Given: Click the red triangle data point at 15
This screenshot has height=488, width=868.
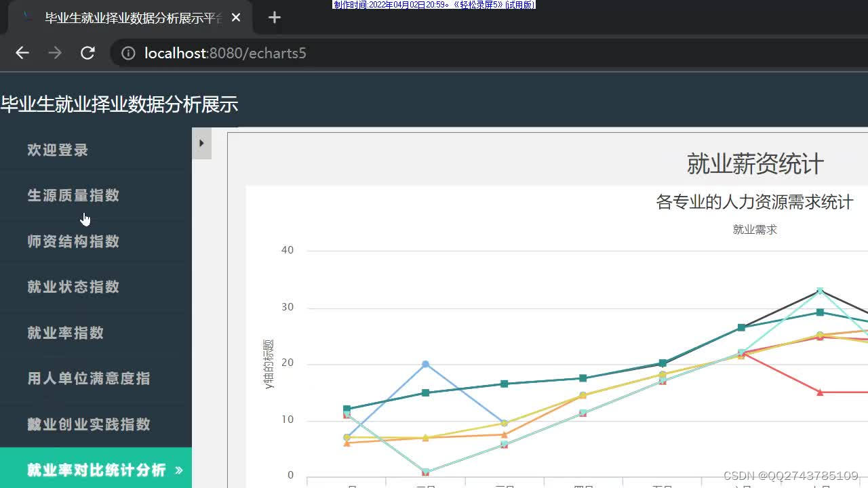Looking at the screenshot, I should click(x=820, y=392).
